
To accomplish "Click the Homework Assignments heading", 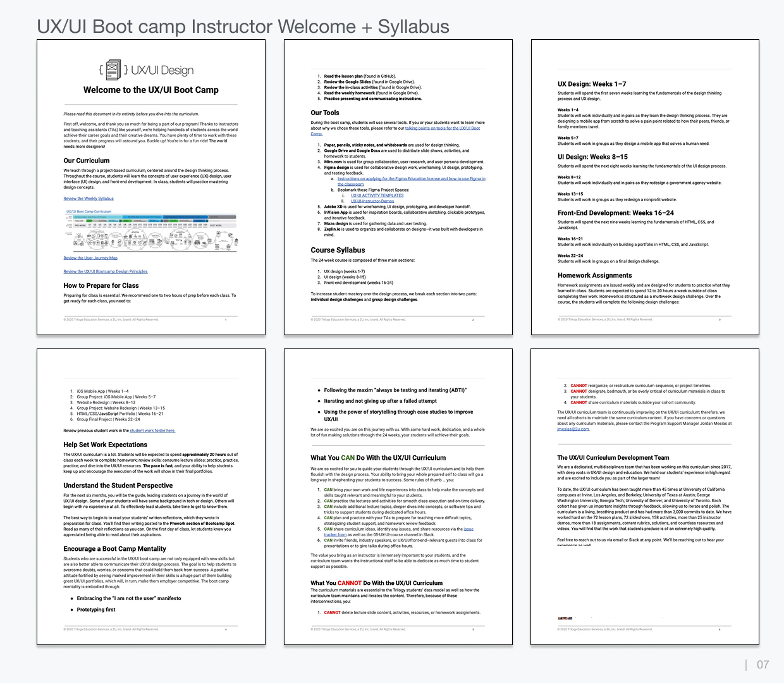I will [x=595, y=276].
